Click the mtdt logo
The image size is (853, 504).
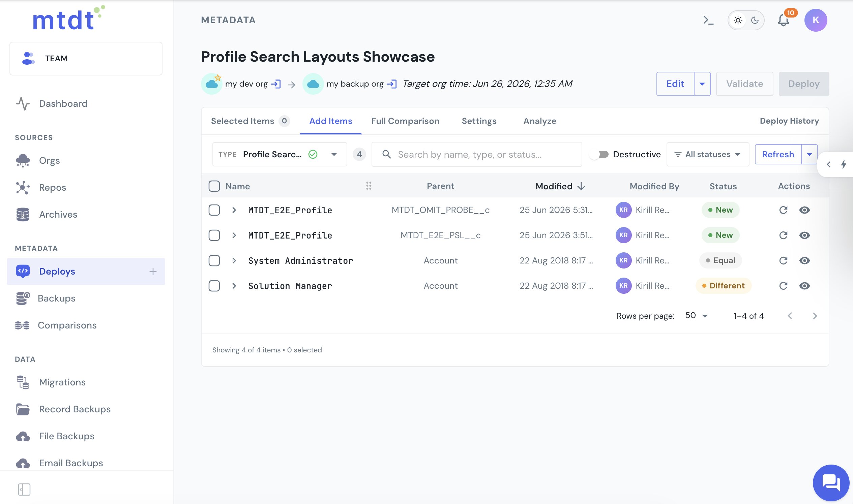(x=69, y=18)
